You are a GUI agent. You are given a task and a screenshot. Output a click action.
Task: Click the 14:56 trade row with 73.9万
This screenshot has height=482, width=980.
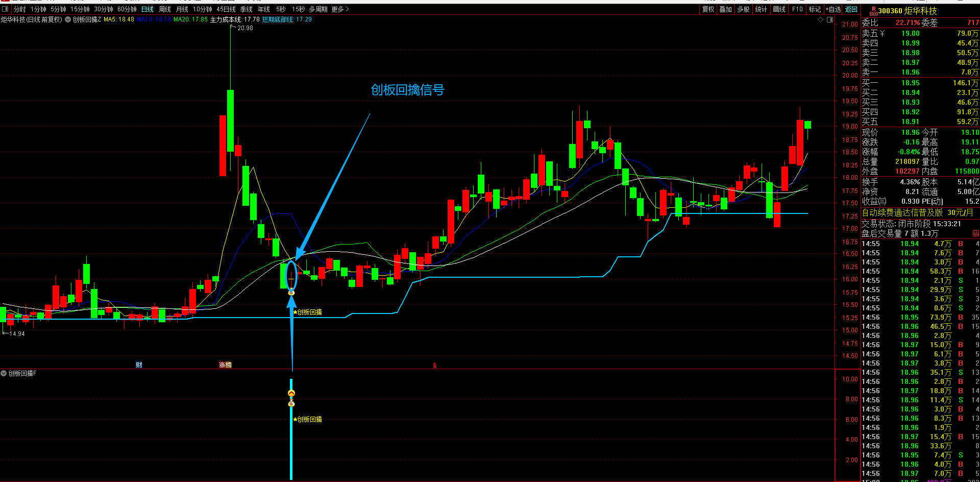920,317
